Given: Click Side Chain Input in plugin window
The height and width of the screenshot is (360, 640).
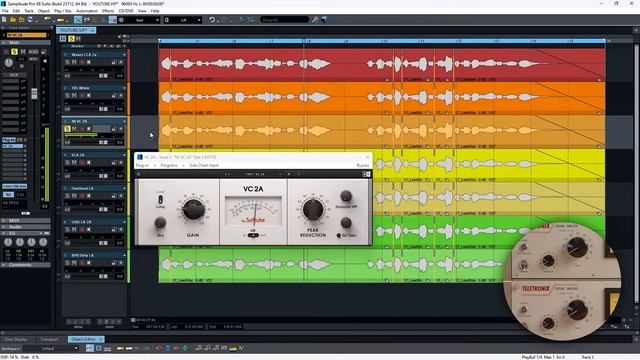Looking at the screenshot, I should pos(204,165).
